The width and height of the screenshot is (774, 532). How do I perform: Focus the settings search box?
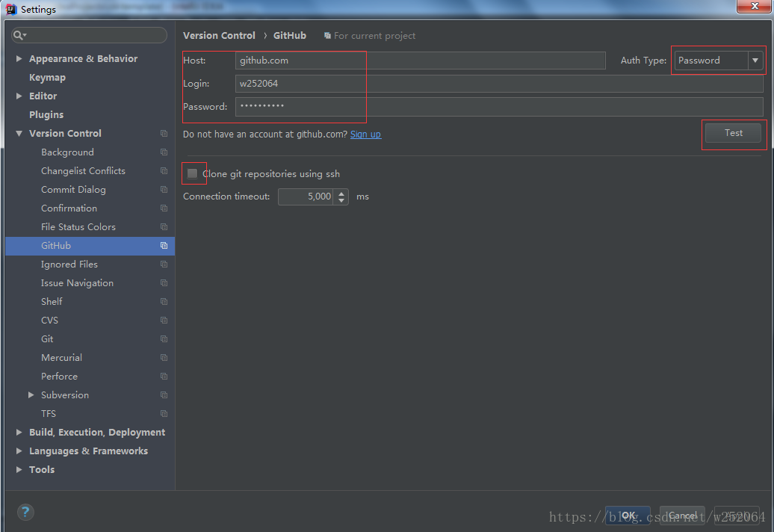(90, 35)
